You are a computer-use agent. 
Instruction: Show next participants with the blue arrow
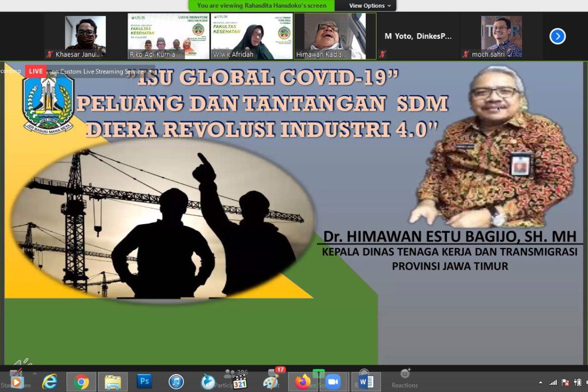(x=557, y=37)
